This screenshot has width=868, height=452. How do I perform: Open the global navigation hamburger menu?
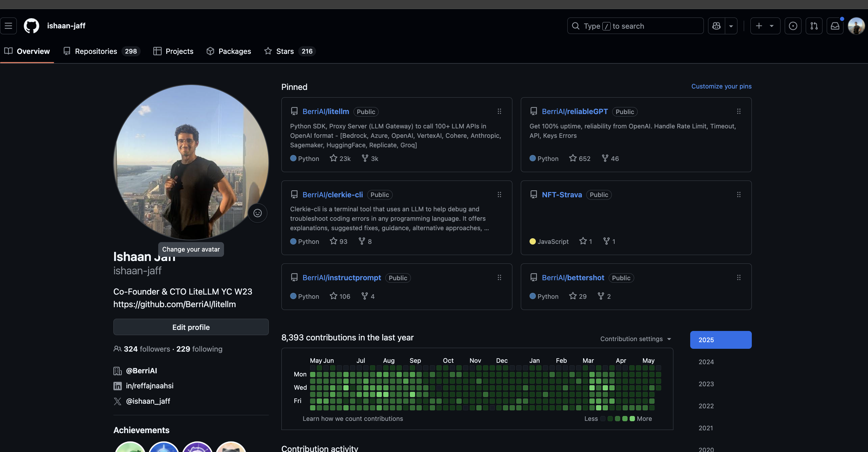(9, 26)
